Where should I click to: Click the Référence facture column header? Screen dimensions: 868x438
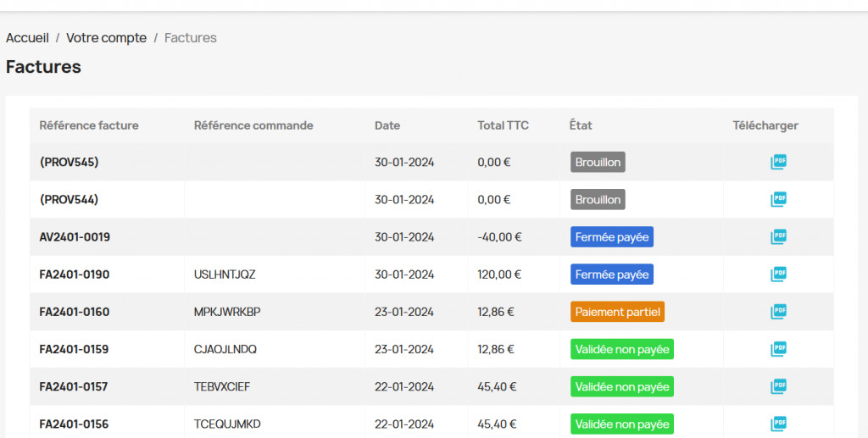pyautogui.click(x=89, y=125)
